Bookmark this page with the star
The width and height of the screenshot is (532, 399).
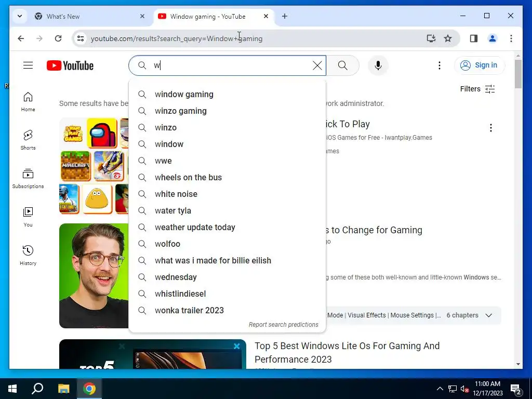tap(448, 38)
